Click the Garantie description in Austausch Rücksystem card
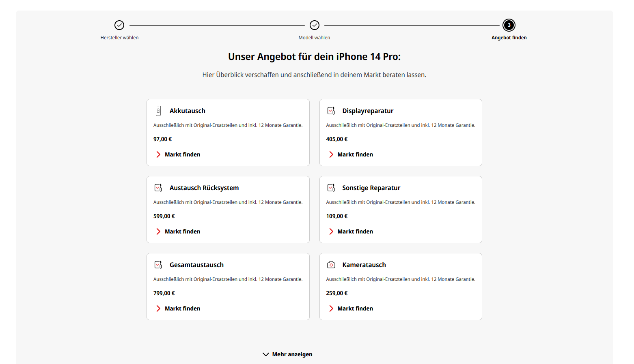This screenshot has width=634, height=364. tap(228, 202)
